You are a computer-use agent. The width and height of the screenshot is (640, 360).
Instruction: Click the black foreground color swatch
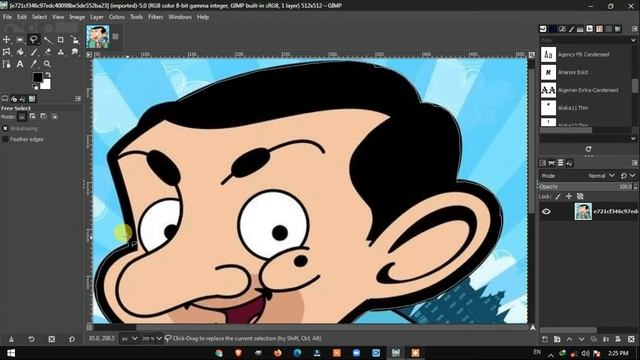tap(38, 77)
